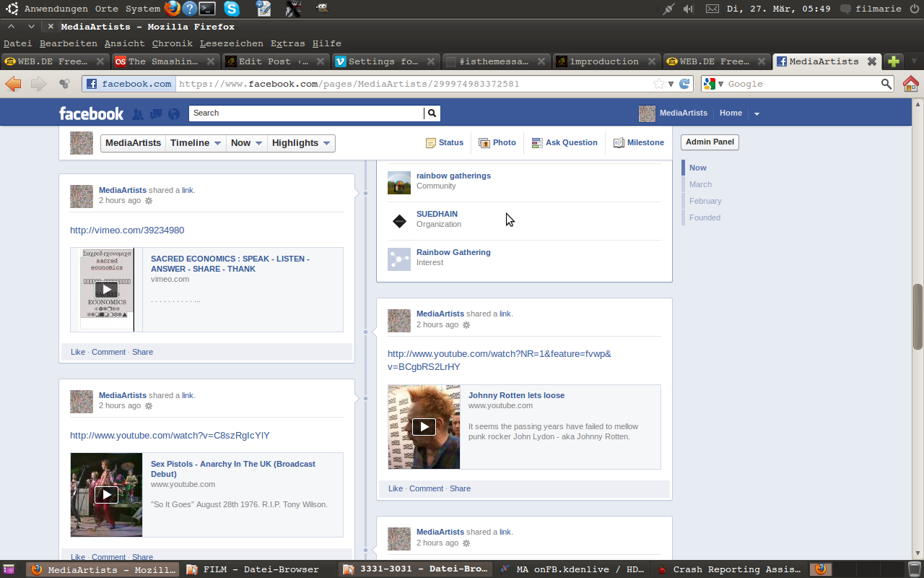Expand the Timeline dropdown
This screenshot has width=924, height=578.
pos(196,143)
